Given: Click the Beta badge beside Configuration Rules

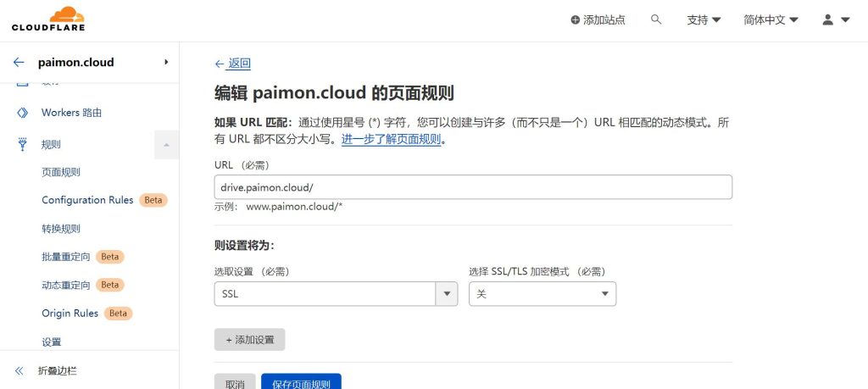Looking at the screenshot, I should point(153,200).
